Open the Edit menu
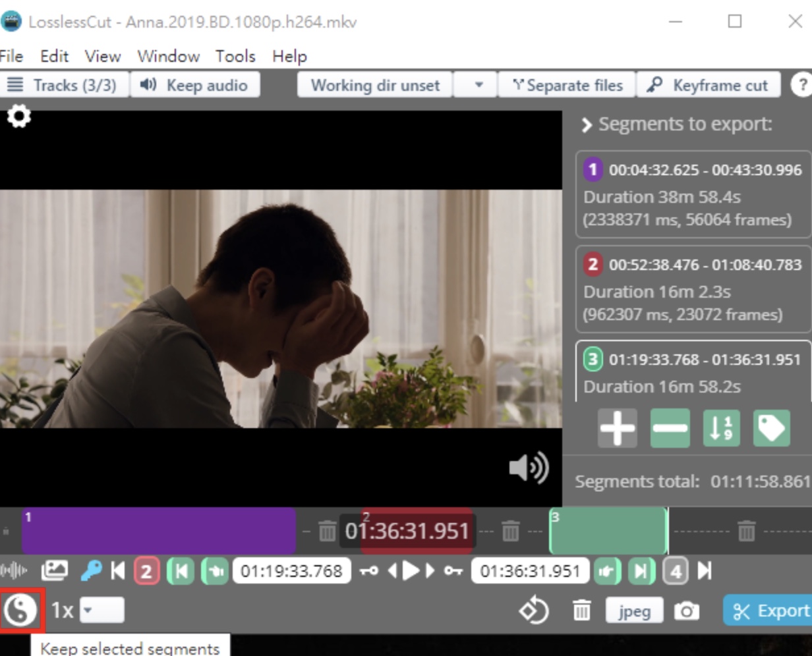Viewport: 812px width, 656px height. tap(54, 56)
